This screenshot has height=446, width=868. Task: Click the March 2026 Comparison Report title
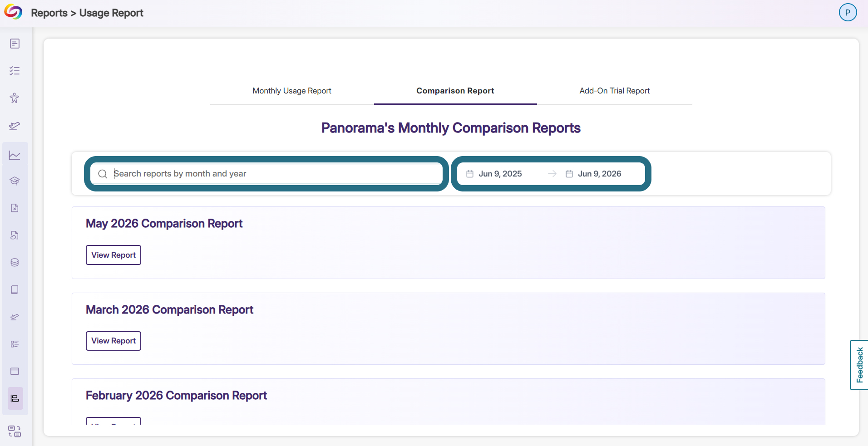pyautogui.click(x=170, y=310)
